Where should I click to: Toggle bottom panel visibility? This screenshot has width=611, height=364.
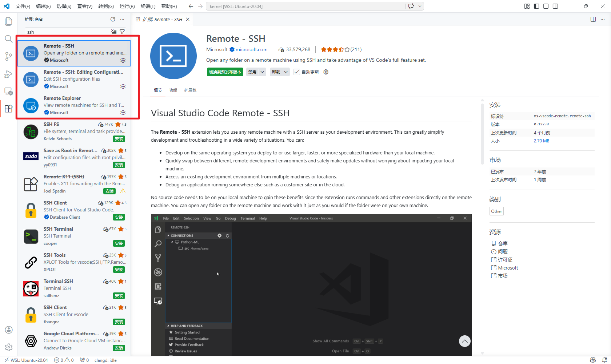coord(546,6)
